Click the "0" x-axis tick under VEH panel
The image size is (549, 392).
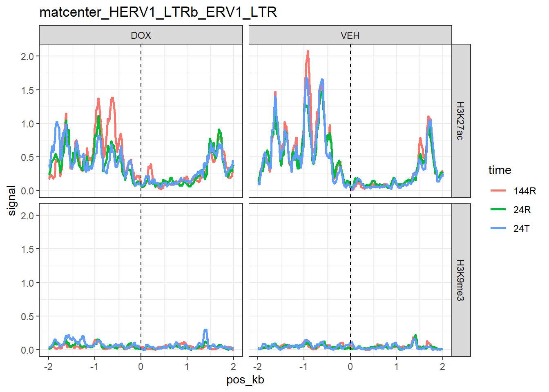point(350,367)
